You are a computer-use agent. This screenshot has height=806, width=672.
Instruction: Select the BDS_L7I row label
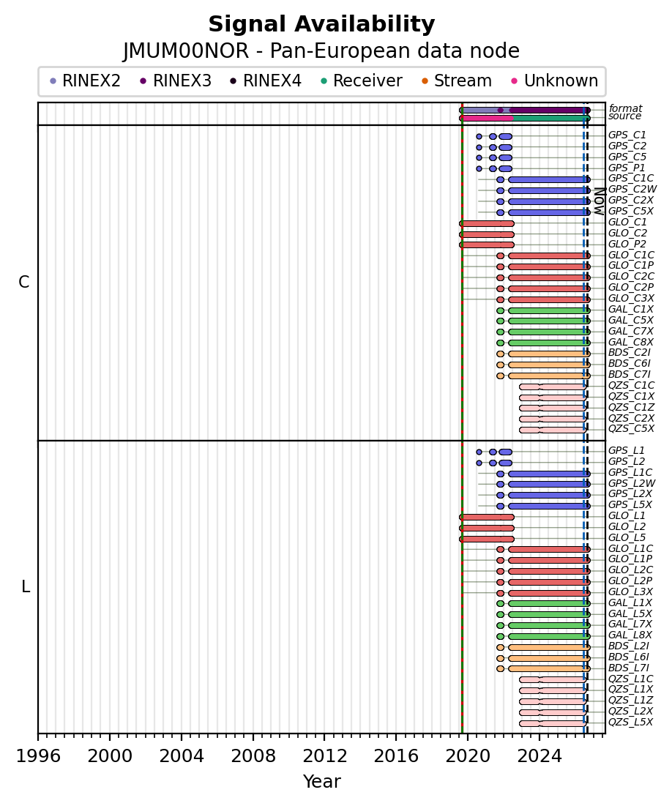(x=629, y=668)
